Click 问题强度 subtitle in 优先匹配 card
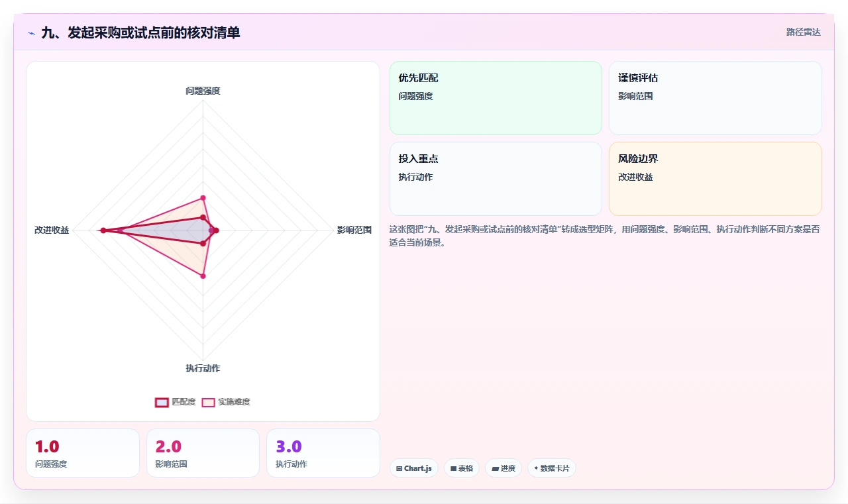The image size is (848, 504). tap(415, 96)
